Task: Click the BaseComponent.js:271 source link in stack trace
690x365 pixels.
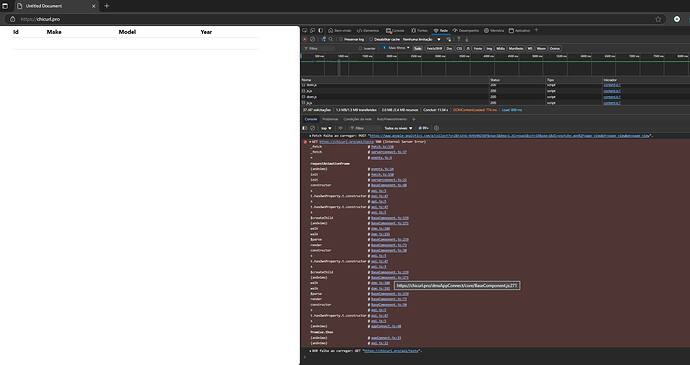Action: [x=389, y=277]
